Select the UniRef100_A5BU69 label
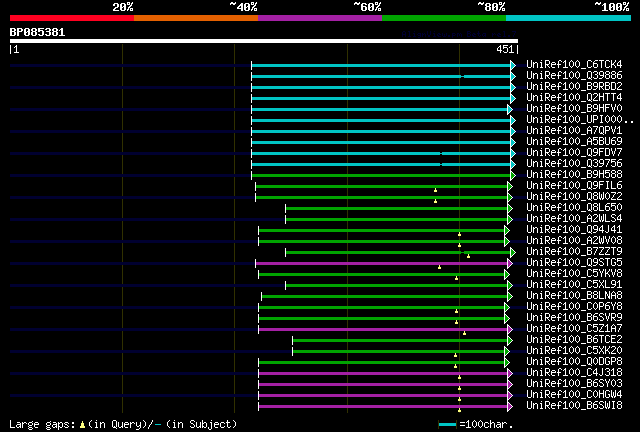 coord(574,142)
